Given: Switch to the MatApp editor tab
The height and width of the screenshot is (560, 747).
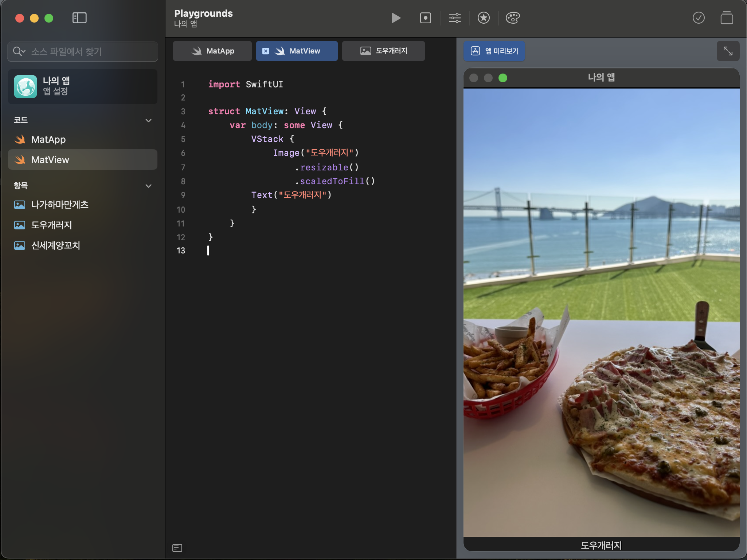Looking at the screenshot, I should pyautogui.click(x=212, y=51).
